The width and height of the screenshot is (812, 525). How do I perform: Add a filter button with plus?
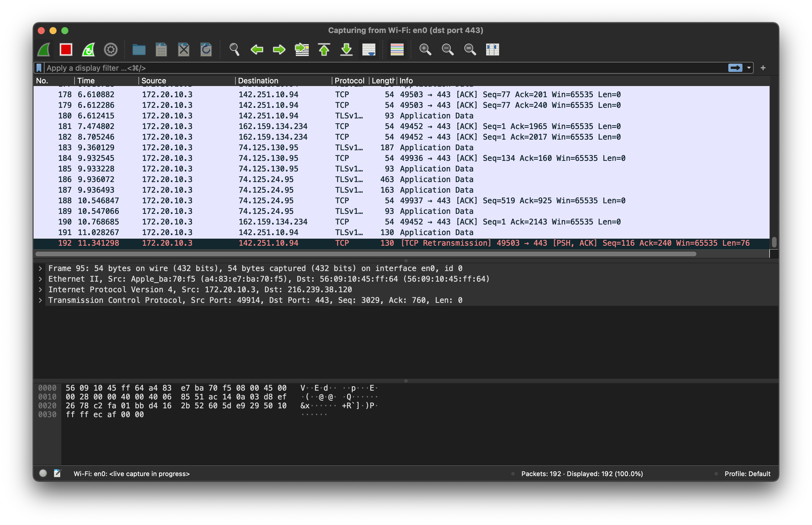coord(763,68)
